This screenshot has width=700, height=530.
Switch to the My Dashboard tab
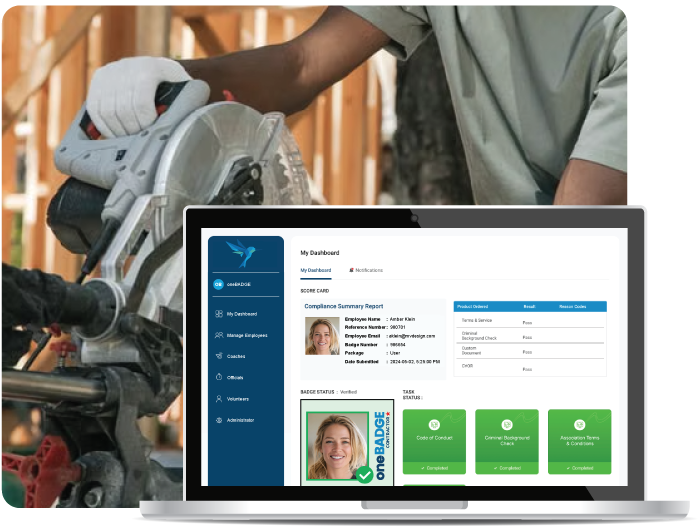316,270
